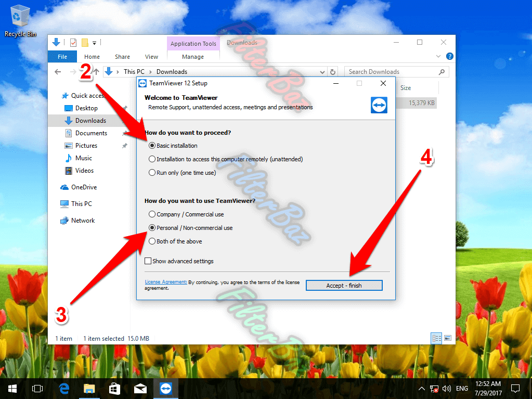Choose Company / Commercial use option

click(x=152, y=214)
